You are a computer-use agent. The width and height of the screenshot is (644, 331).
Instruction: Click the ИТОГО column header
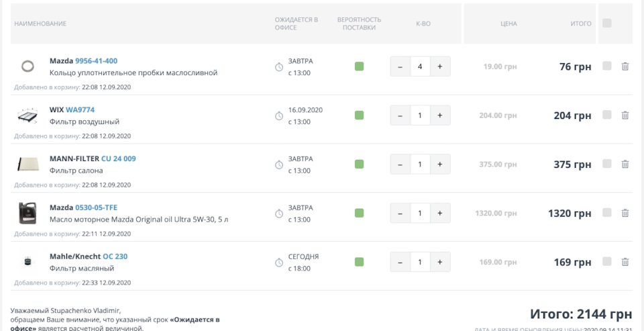point(581,24)
